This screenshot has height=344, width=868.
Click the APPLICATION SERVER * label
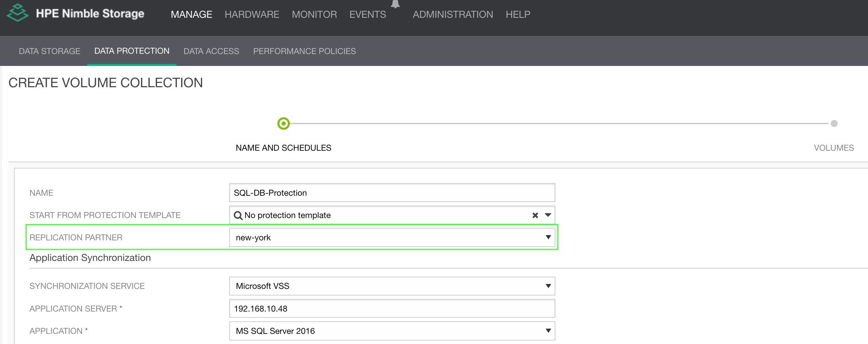click(76, 309)
